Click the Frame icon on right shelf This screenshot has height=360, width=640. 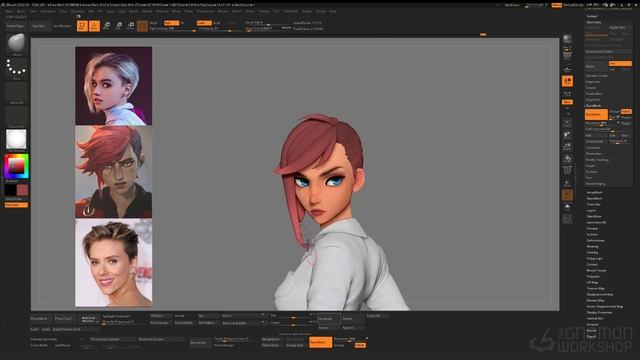click(567, 123)
